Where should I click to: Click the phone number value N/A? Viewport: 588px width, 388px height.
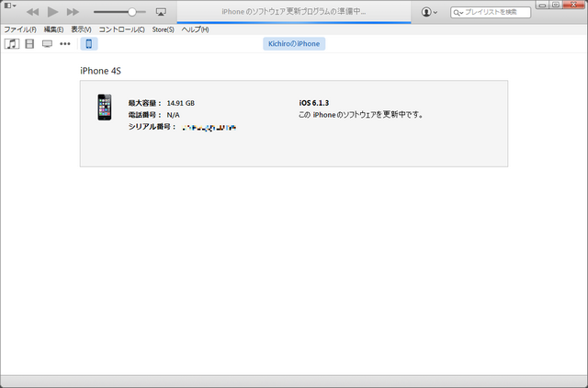(174, 115)
